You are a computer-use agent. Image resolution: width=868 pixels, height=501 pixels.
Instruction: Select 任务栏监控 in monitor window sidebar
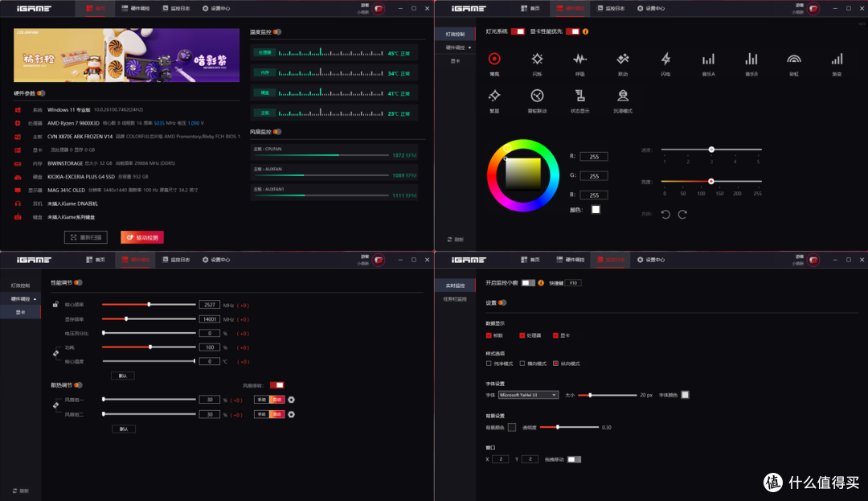[455, 299]
